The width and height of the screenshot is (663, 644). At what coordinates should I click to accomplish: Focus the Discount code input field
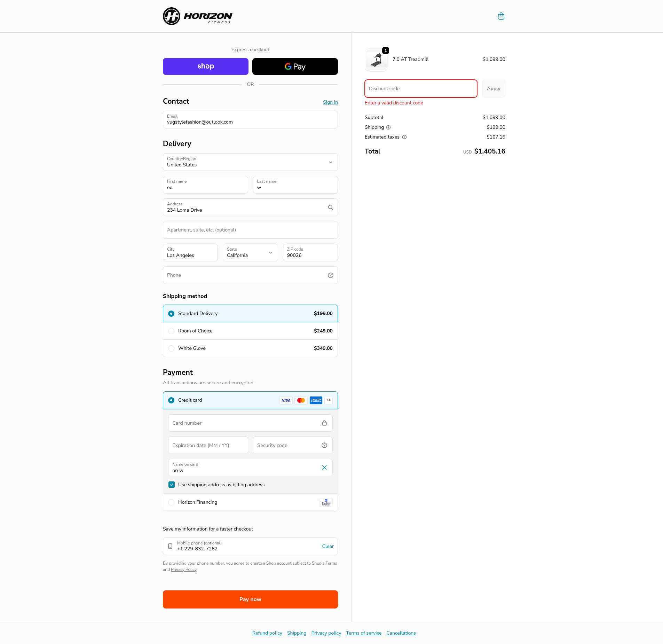[x=420, y=89]
